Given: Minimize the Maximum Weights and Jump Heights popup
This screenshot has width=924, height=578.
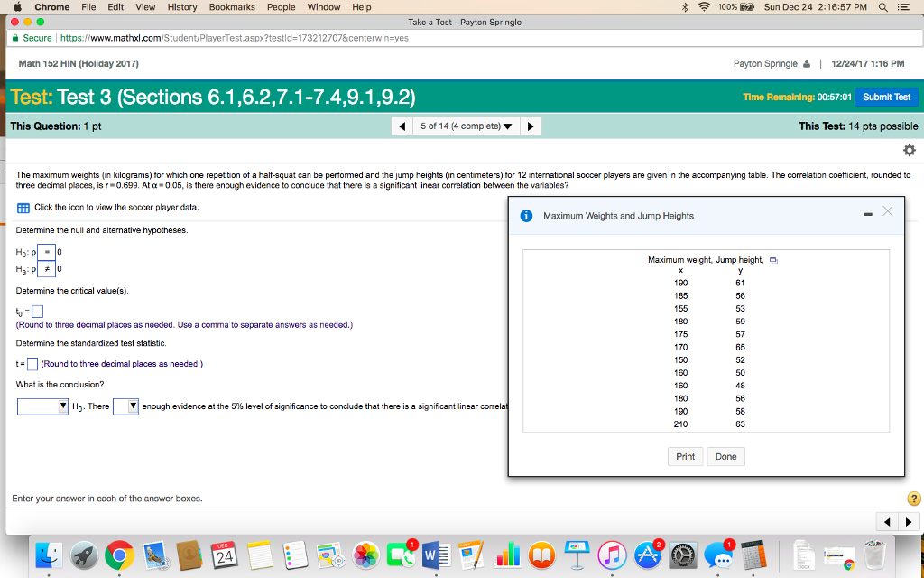Looking at the screenshot, I should (x=867, y=214).
